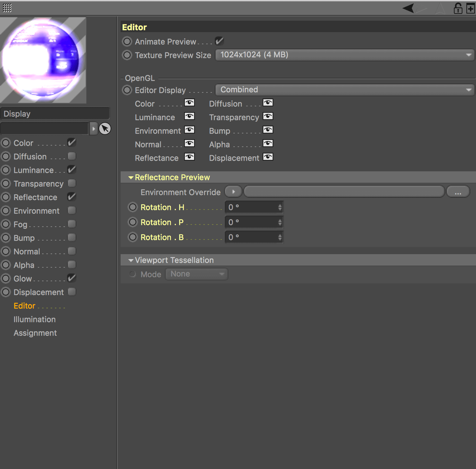Click the material picker cursor icon
The image size is (476, 469).
click(x=105, y=128)
